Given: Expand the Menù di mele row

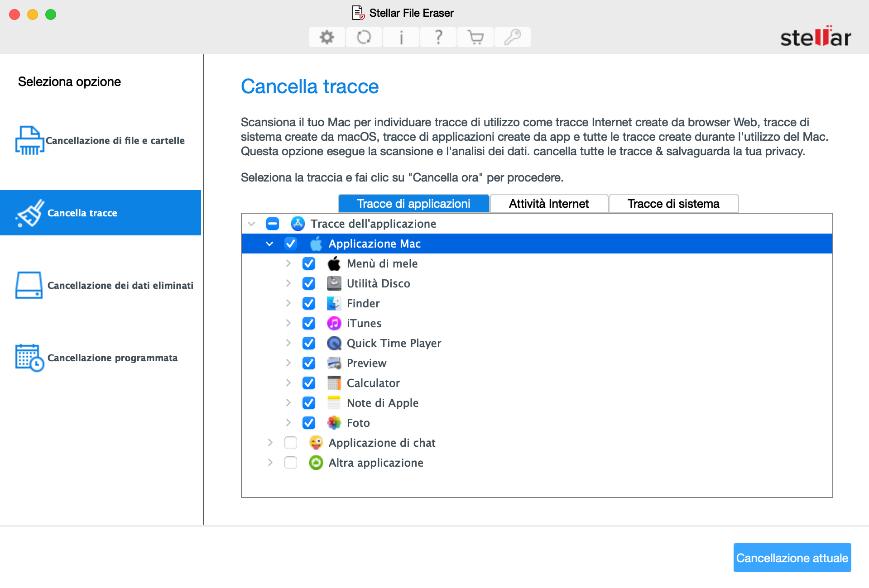Looking at the screenshot, I should pos(288,263).
